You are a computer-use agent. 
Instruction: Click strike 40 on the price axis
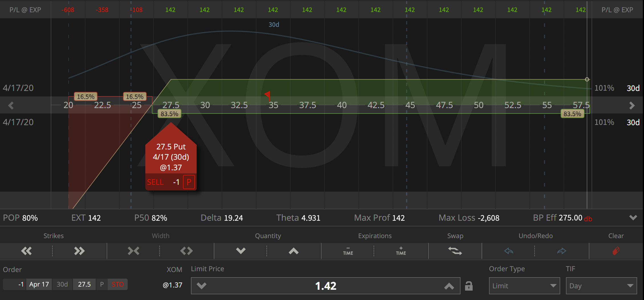[342, 105]
